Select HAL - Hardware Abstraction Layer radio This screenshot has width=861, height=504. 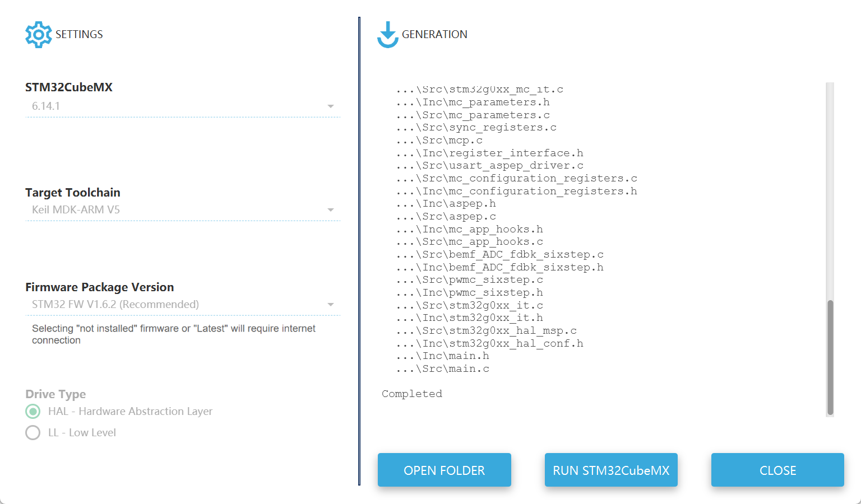[x=33, y=412]
